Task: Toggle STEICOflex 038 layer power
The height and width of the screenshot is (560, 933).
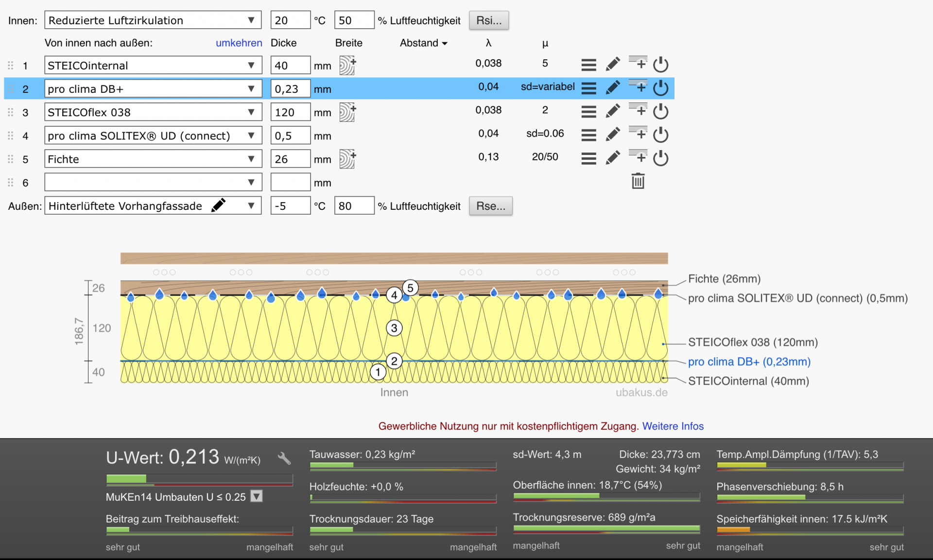Action: (x=660, y=111)
